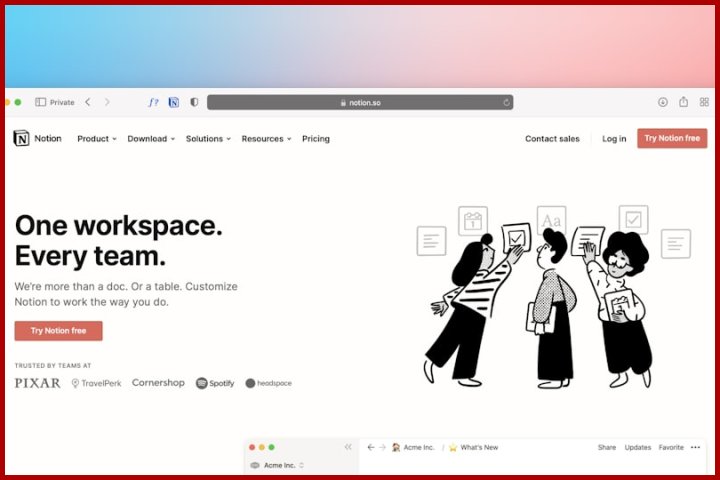Show downloads in Safari toolbar

point(663,102)
